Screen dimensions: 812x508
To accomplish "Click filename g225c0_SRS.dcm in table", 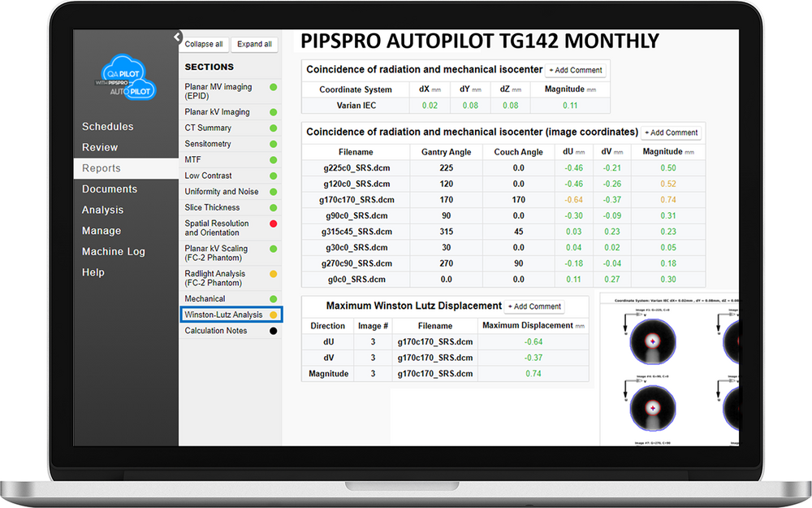I will (x=356, y=168).
